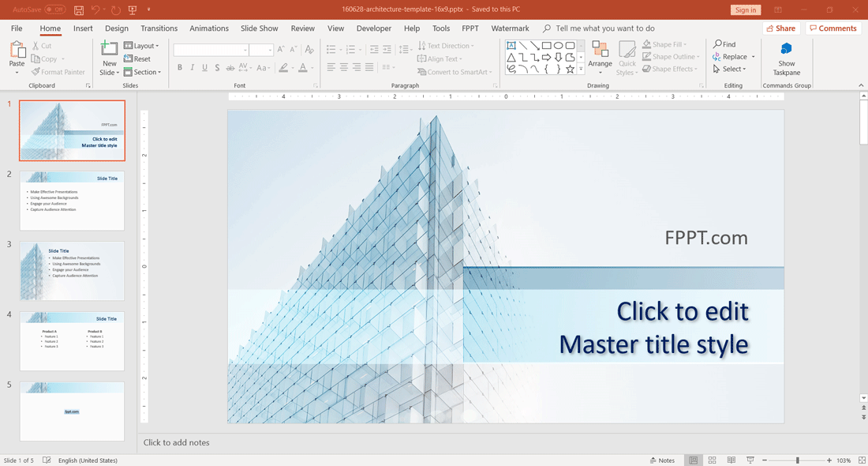Click the Share button
The height and width of the screenshot is (466, 868).
click(x=780, y=28)
